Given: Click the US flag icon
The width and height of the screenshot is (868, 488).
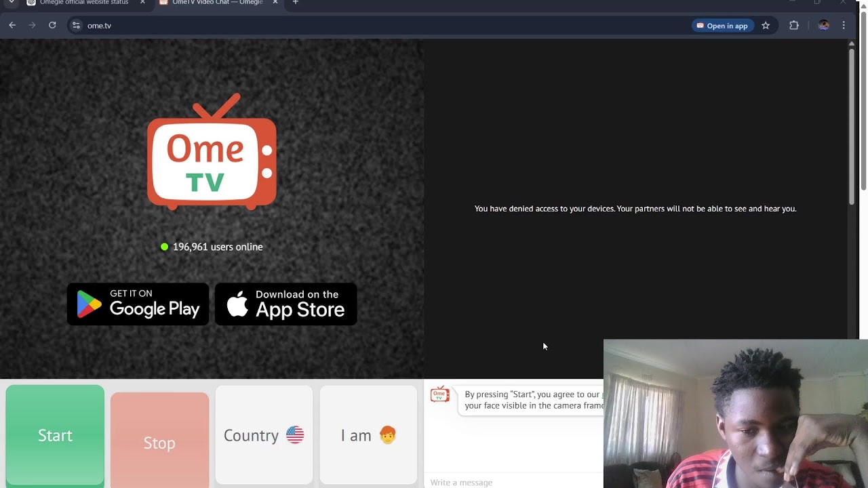Looking at the screenshot, I should (x=295, y=434).
